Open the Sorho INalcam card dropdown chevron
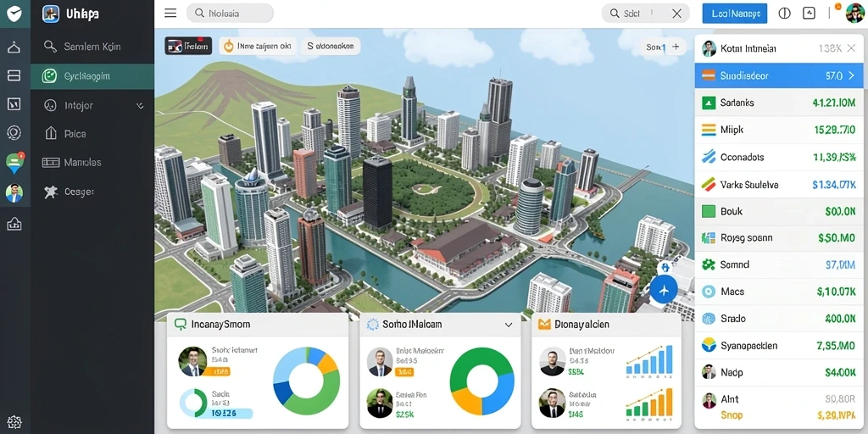Viewport: 868px width, 434px height. pos(509,325)
